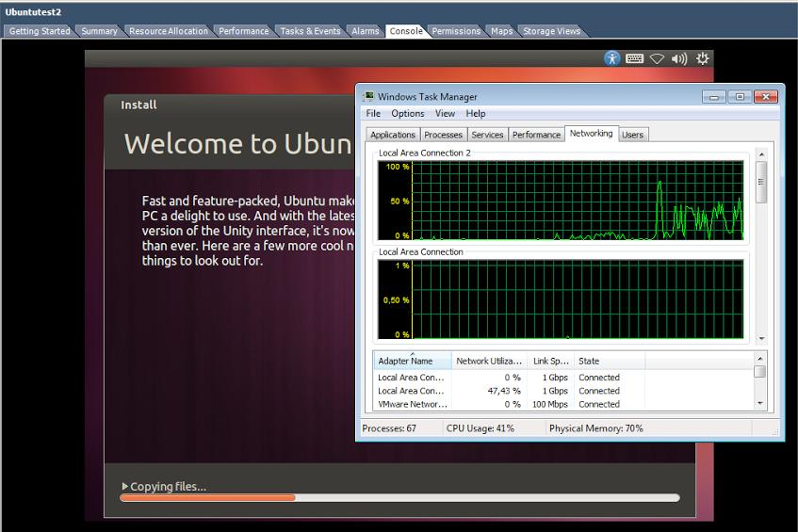Click the Processes: 67 status entry
This screenshot has width=798, height=532.
[389, 428]
